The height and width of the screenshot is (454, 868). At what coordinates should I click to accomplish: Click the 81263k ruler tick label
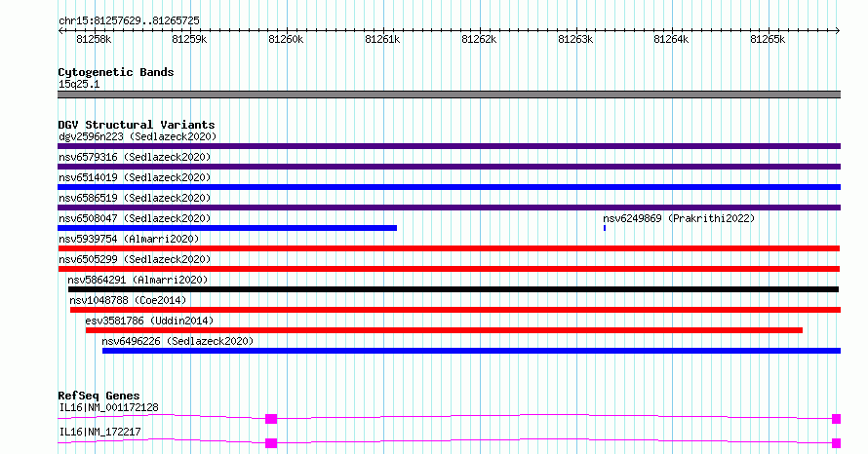coord(575,39)
